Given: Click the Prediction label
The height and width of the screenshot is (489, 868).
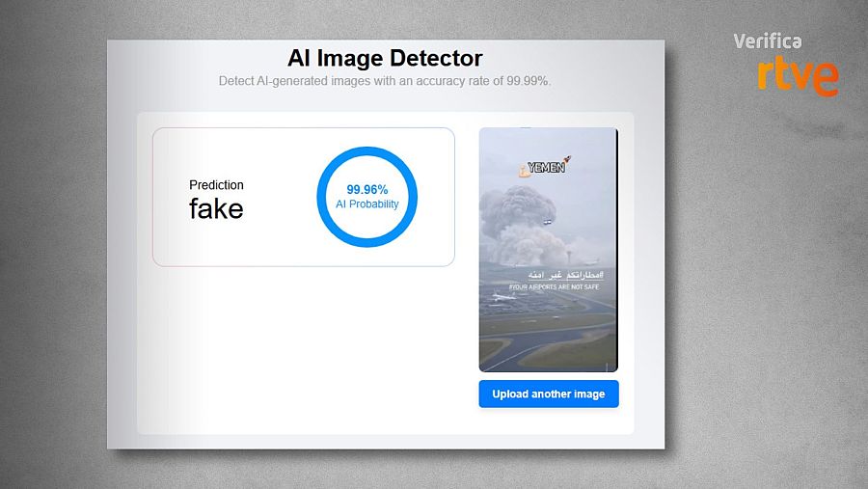Looking at the screenshot, I should pos(216,185).
